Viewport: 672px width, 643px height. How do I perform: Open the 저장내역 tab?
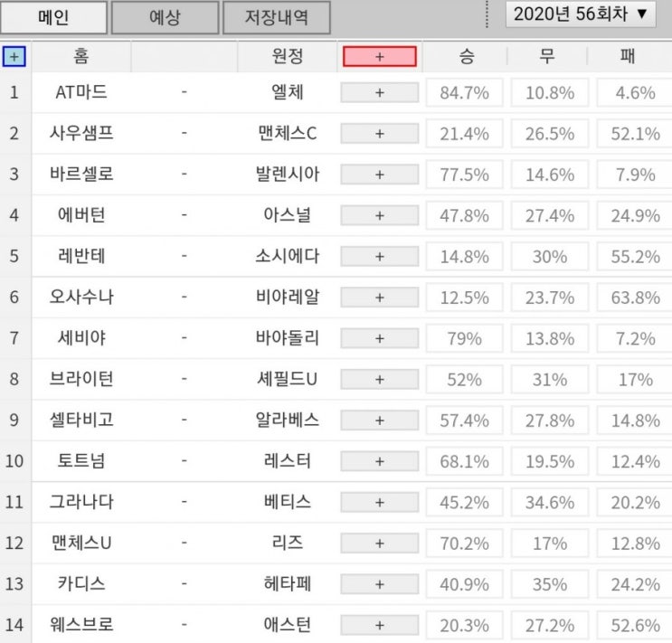(x=277, y=17)
